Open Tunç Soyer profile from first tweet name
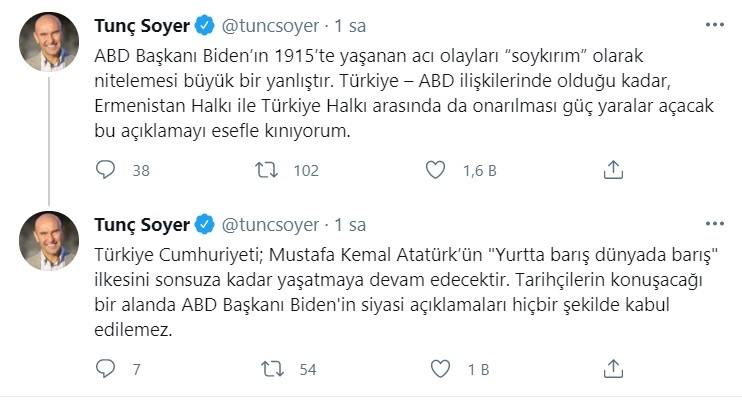The image size is (742, 406). 141,23
